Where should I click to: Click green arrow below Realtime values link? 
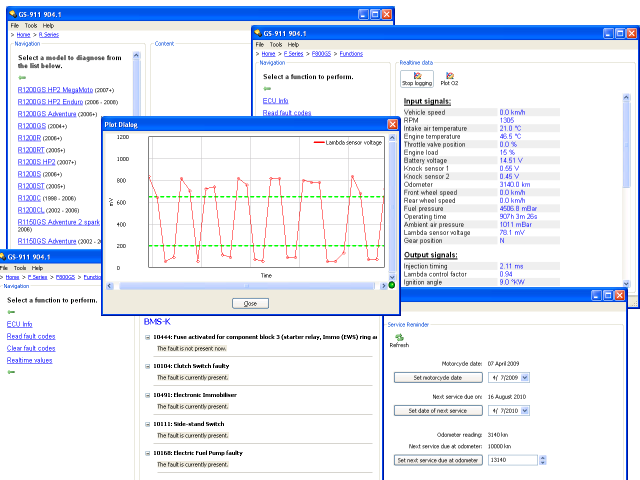coord(11,372)
